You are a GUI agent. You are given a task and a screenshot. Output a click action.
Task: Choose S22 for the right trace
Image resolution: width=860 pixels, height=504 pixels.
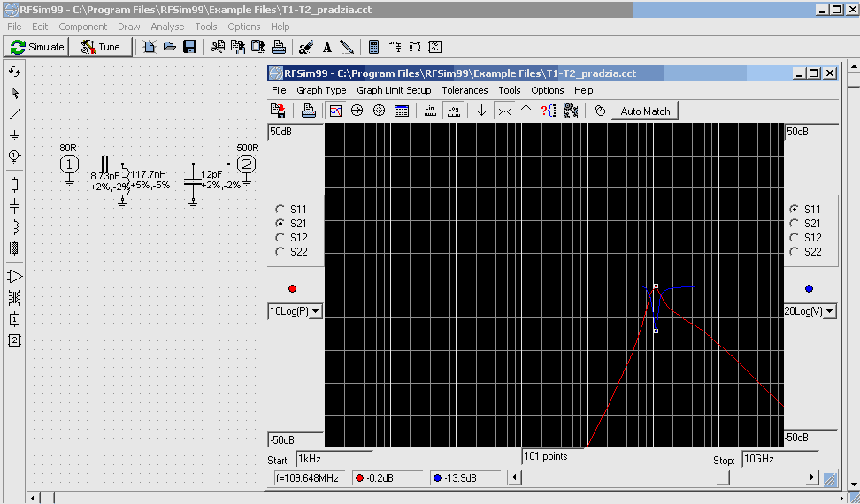(794, 252)
